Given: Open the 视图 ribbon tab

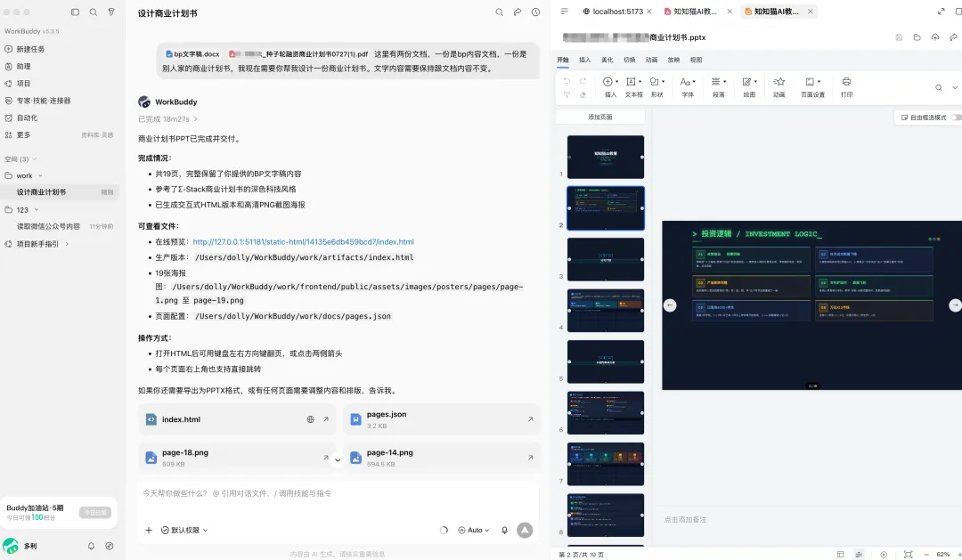Looking at the screenshot, I should [x=696, y=61].
